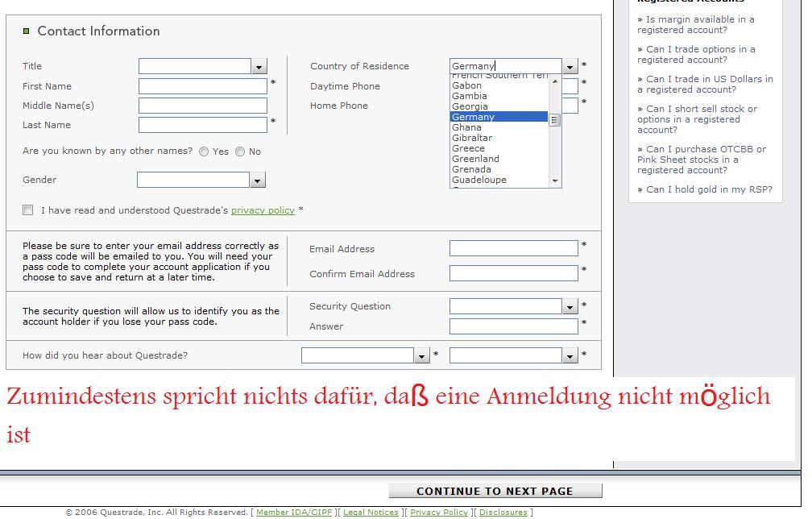Screen dimensions: 812x519
Task: Open the Security Question dropdown
Action: coord(570,307)
